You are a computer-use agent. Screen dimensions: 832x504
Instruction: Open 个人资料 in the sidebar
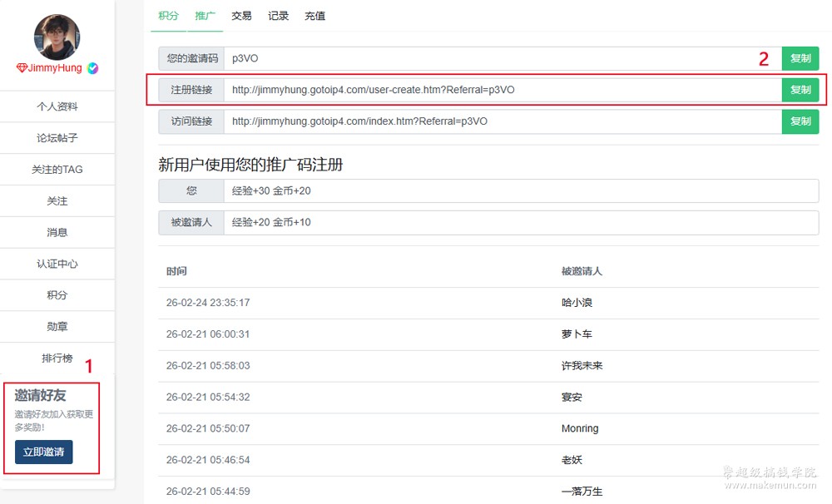coord(57,106)
